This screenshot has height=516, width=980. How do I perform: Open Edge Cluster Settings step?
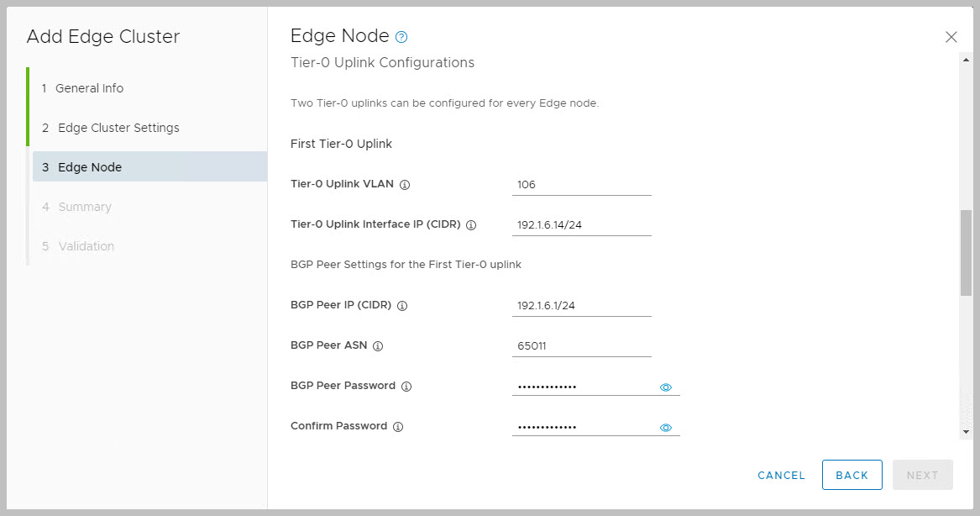click(x=118, y=128)
